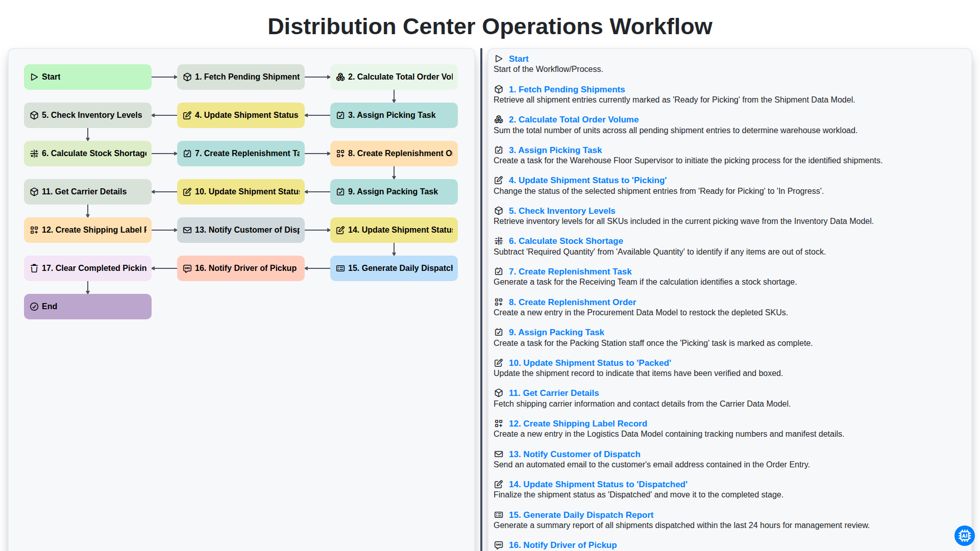Select the '15. Generate Daily Dispatch' node label
The width and height of the screenshot is (980, 551).
[x=400, y=268]
